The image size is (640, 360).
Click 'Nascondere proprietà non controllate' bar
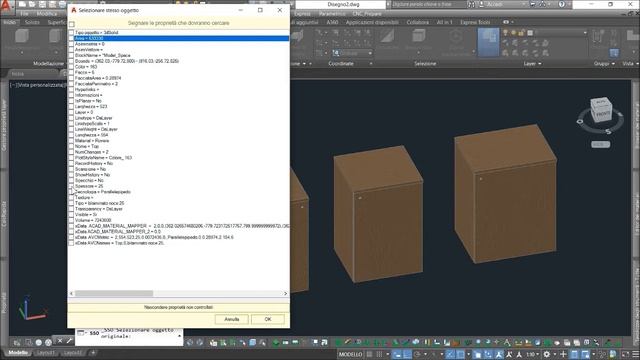coord(178,307)
